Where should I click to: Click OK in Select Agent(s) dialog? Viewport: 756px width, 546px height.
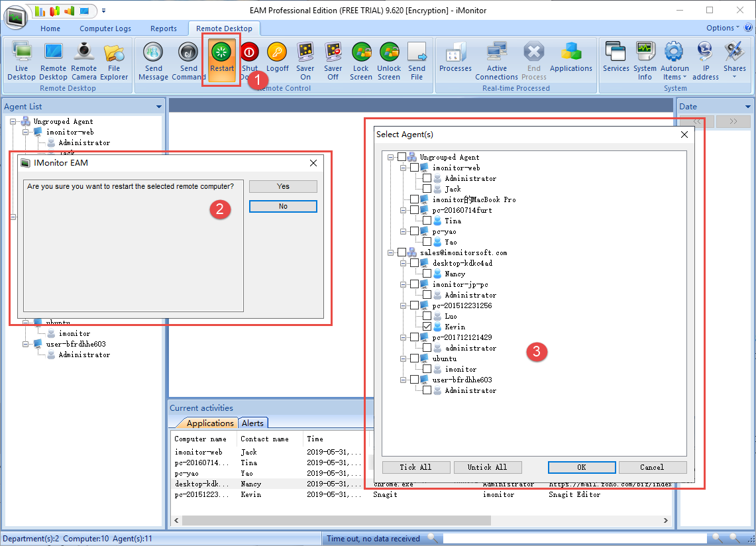[x=582, y=467]
